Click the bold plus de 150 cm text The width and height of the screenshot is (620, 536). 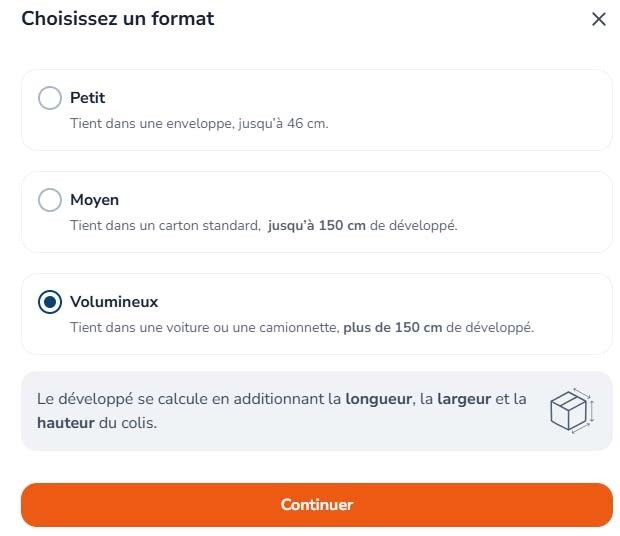click(x=393, y=327)
